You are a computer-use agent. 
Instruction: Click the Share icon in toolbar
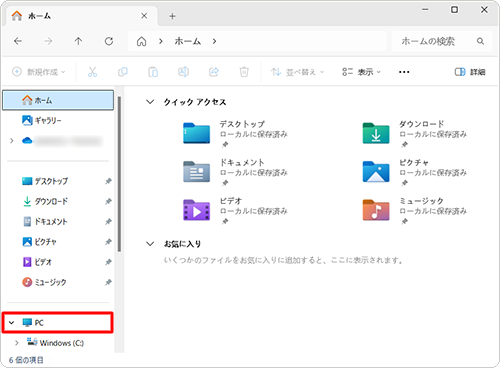214,72
